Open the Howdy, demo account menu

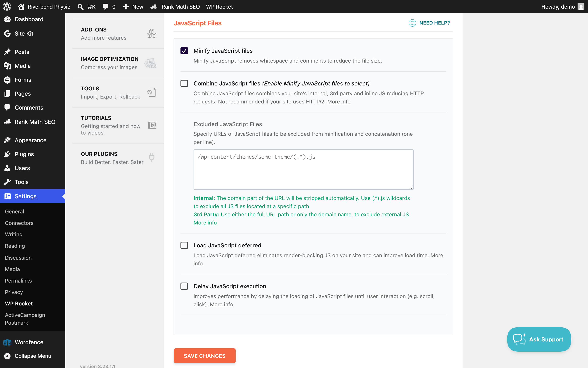(x=562, y=7)
